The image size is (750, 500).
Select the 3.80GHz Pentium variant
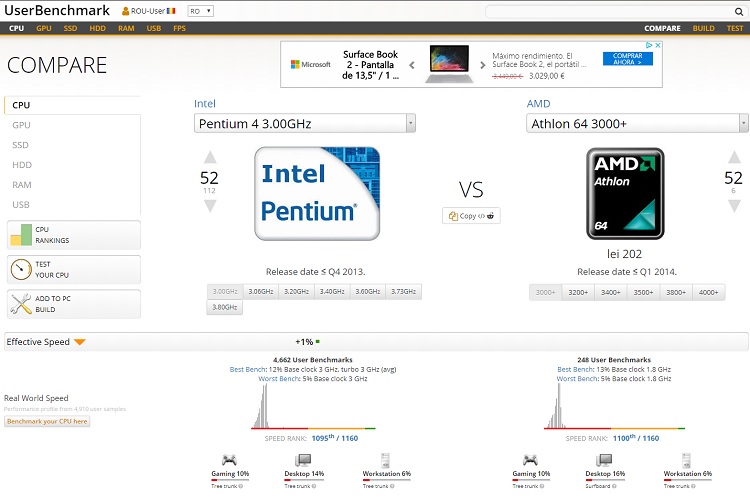[226, 307]
